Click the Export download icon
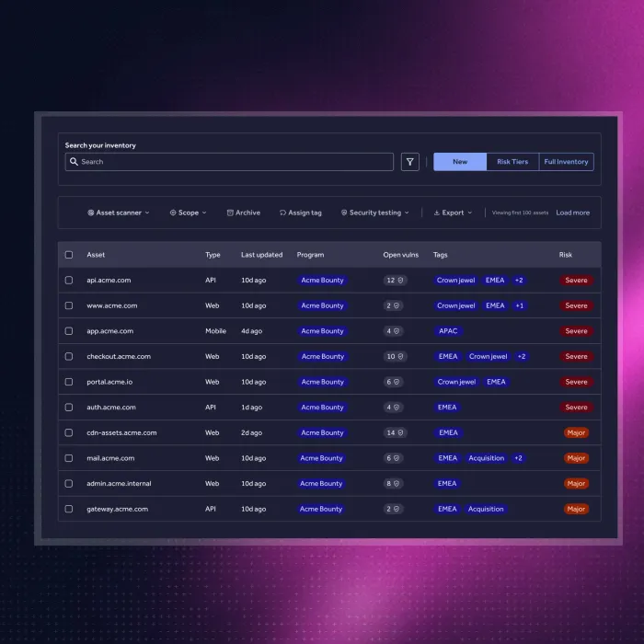Image resolution: width=644 pixels, height=644 pixels. (x=437, y=213)
